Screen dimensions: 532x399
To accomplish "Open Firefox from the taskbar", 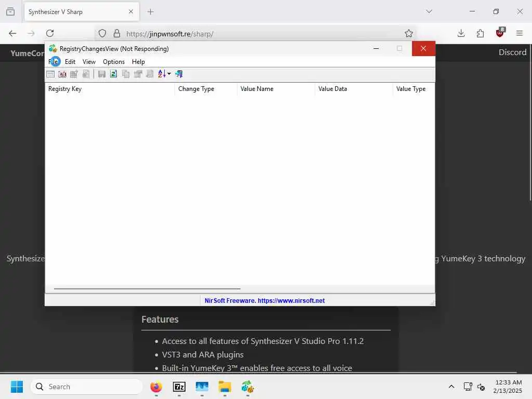I will click(156, 387).
